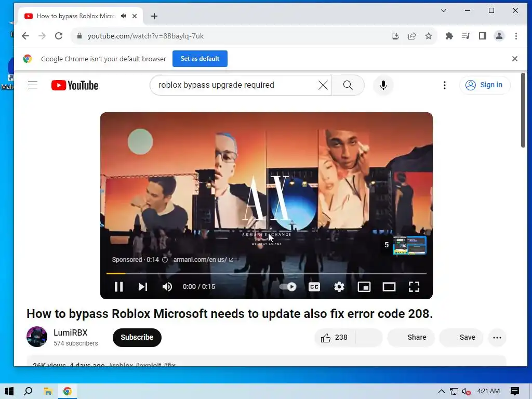Open a new tab with plus button
Viewport: 532px width, 399px height.
pyautogui.click(x=154, y=16)
